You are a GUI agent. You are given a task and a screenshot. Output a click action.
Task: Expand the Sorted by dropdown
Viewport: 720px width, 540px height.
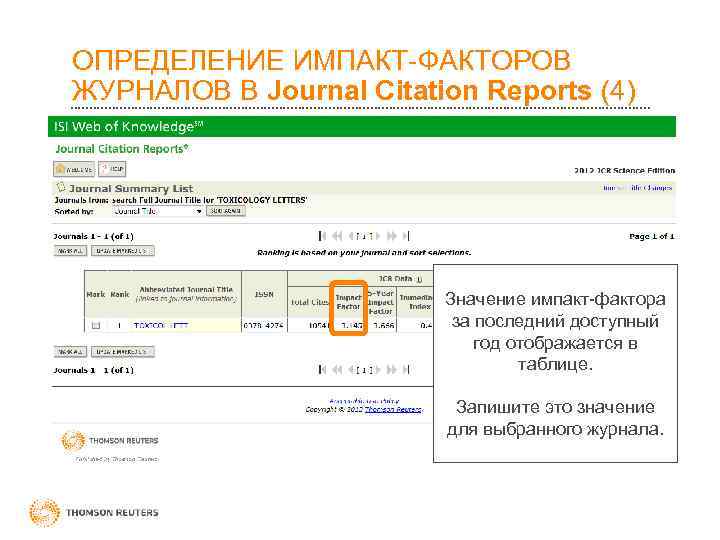(x=158, y=211)
